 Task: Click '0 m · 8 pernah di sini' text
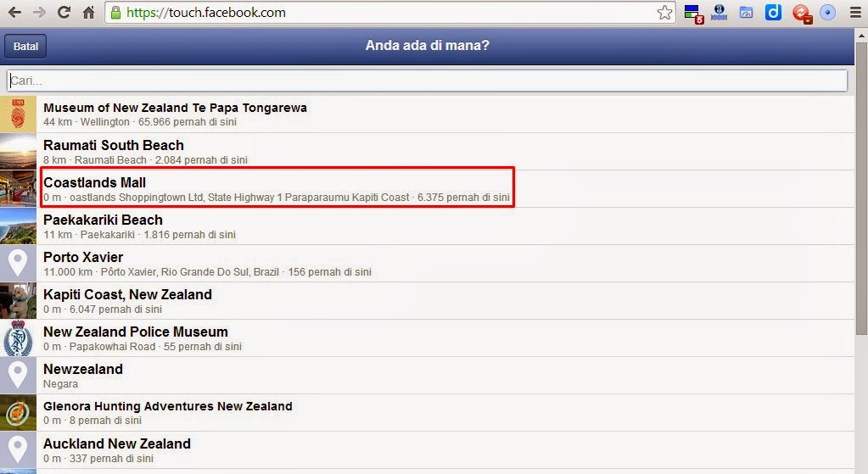(92, 421)
